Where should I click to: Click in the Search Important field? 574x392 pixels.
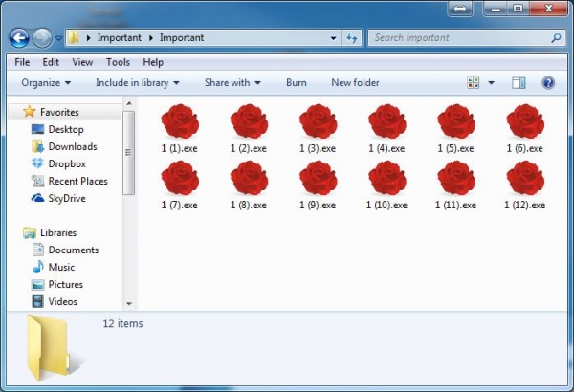pos(459,38)
